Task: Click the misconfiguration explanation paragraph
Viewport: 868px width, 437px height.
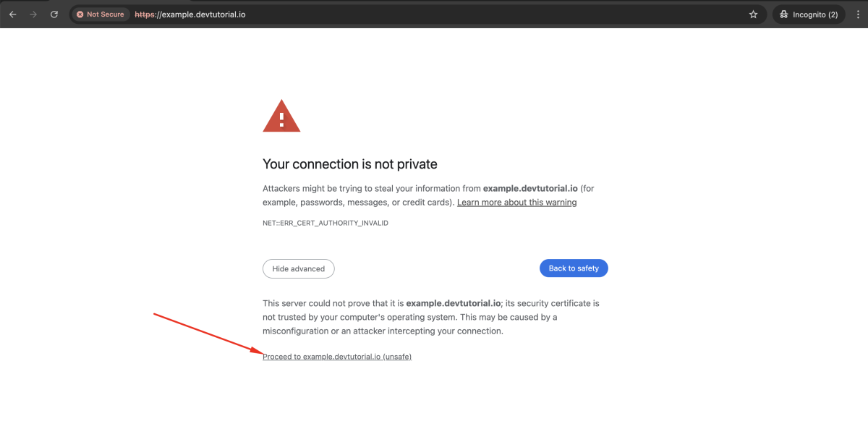Action: 431,317
